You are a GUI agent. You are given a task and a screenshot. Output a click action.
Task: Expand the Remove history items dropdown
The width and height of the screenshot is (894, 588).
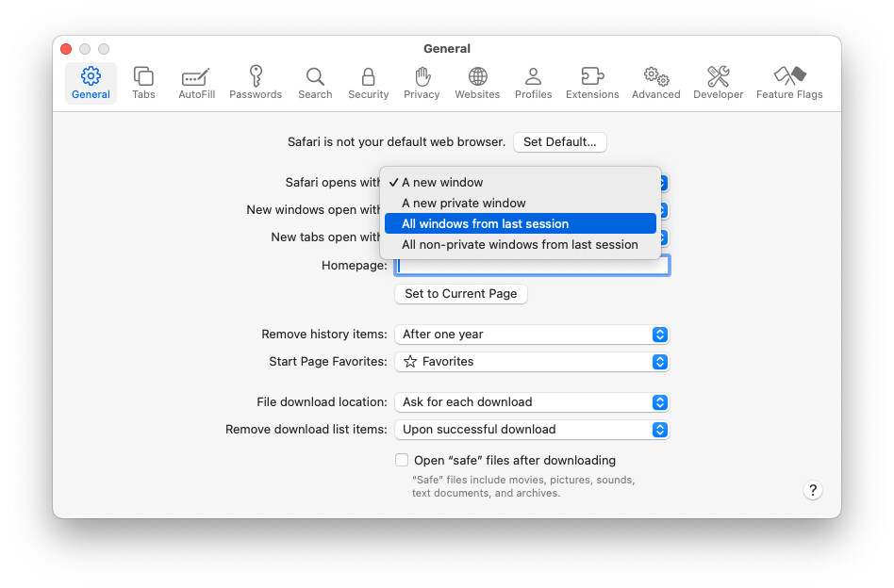click(x=532, y=335)
